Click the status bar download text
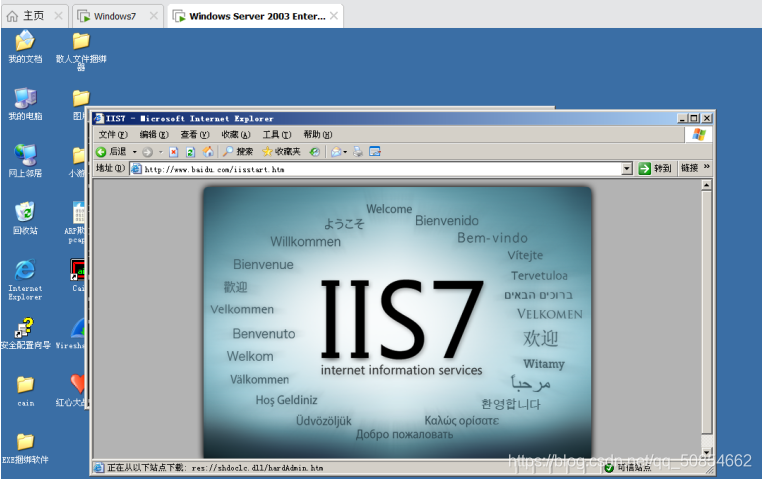This screenshot has width=762, height=480. click(215, 468)
